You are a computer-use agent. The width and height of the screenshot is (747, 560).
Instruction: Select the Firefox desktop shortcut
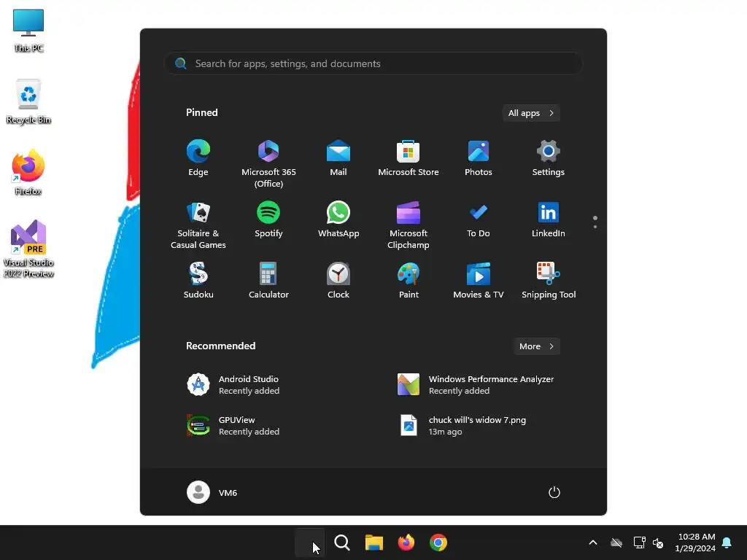pos(28,172)
